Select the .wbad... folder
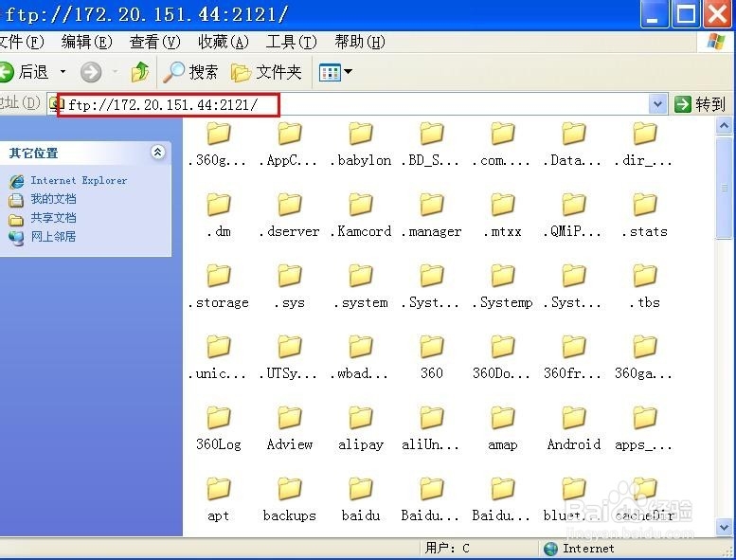The height and width of the screenshot is (560, 736). tap(361, 356)
